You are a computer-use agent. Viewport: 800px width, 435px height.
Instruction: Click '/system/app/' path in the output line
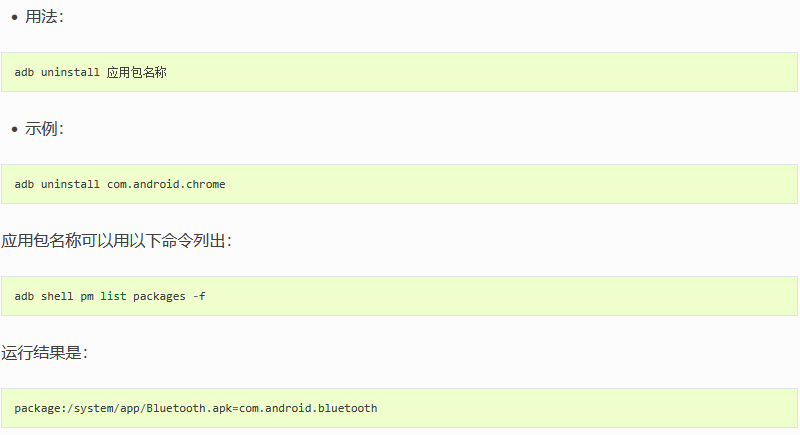click(107, 408)
